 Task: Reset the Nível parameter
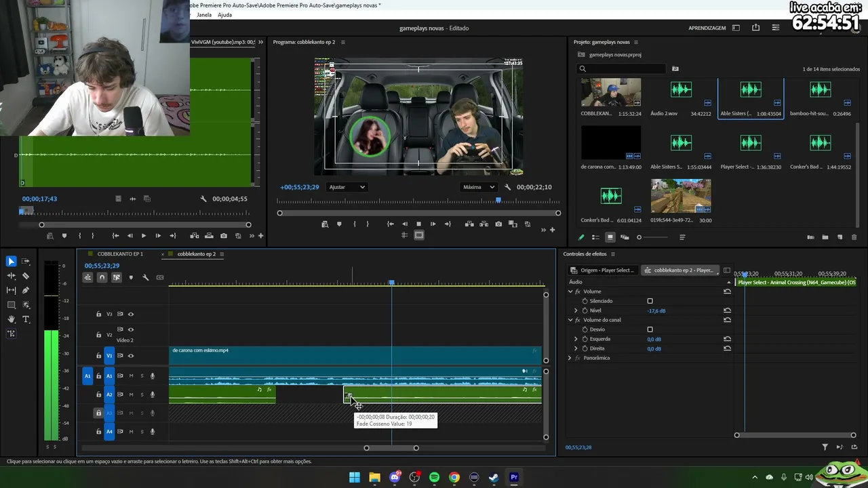point(727,310)
